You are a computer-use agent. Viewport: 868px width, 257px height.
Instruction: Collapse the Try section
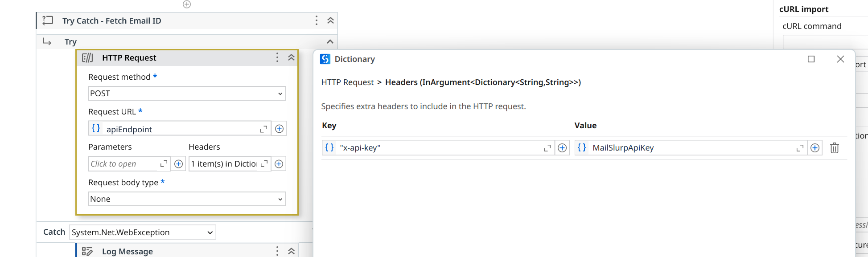[x=330, y=41]
